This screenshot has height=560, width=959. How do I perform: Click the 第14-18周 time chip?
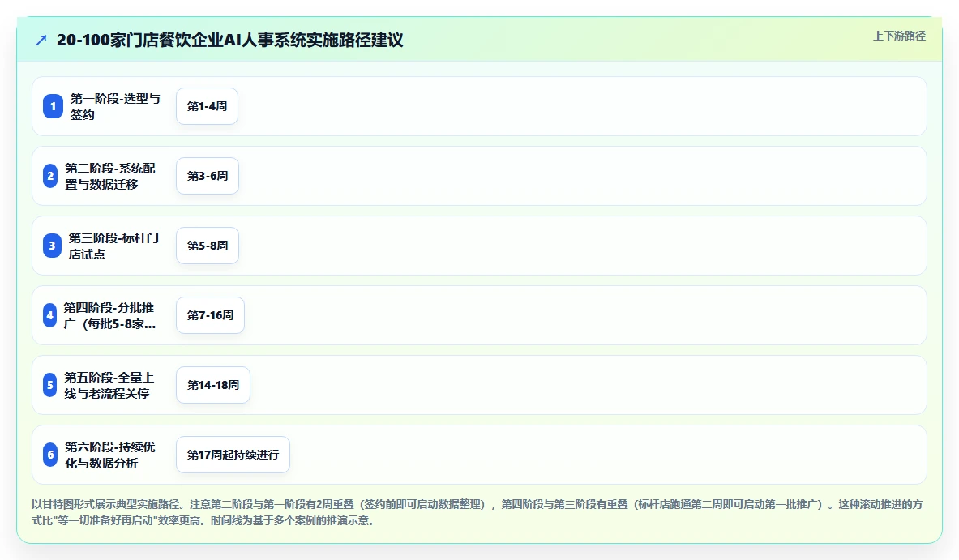click(213, 385)
